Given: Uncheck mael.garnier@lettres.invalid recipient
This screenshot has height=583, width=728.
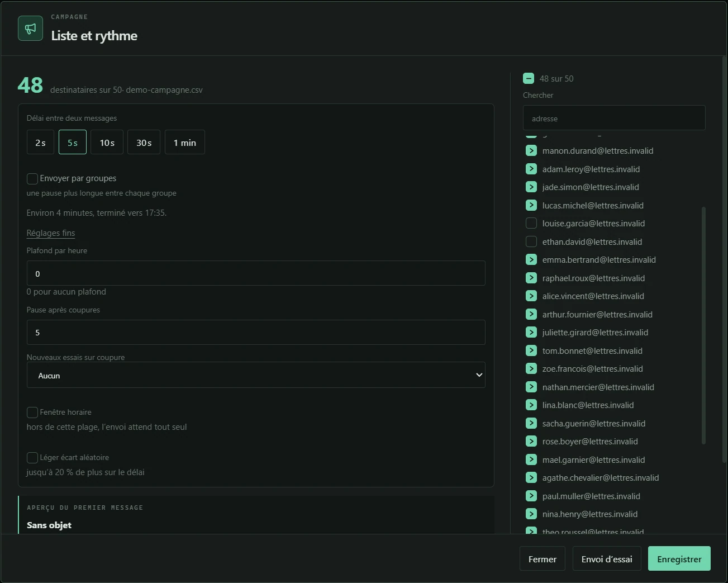Looking at the screenshot, I should pyautogui.click(x=531, y=459).
